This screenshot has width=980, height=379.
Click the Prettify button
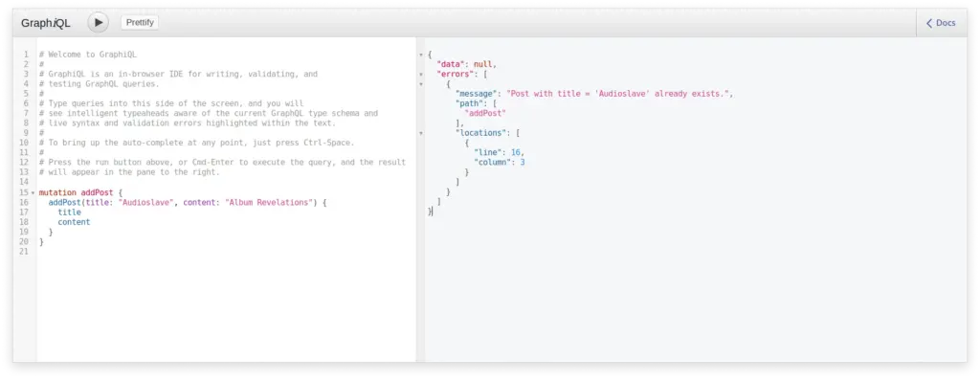tap(140, 23)
